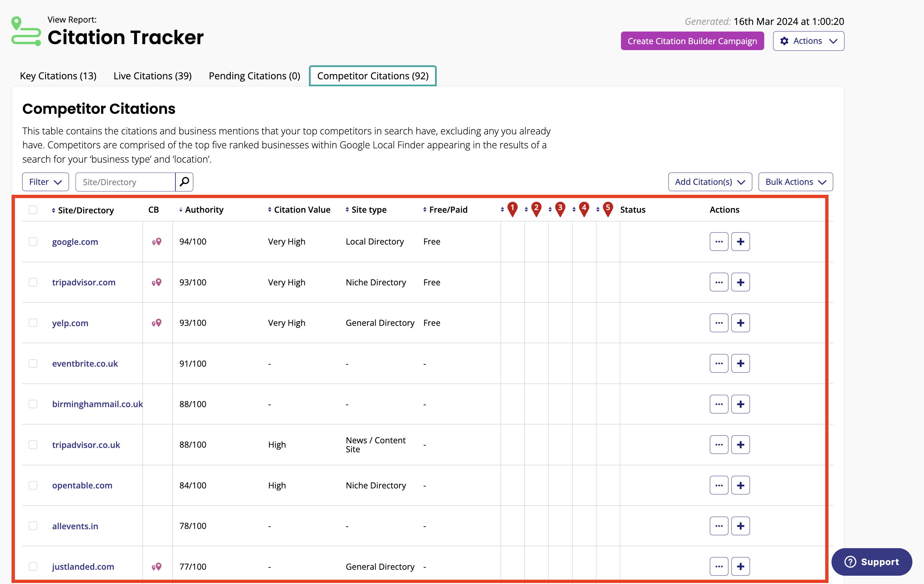Click Create Citation Builder Campaign button
The height and width of the screenshot is (584, 924).
(x=692, y=41)
